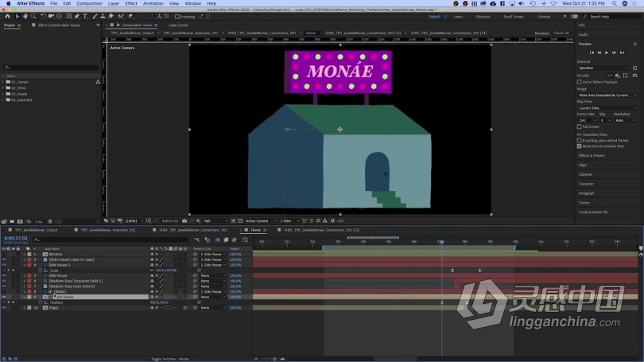Select the Roto Brush tool
The image size is (644, 362).
click(x=121, y=17)
